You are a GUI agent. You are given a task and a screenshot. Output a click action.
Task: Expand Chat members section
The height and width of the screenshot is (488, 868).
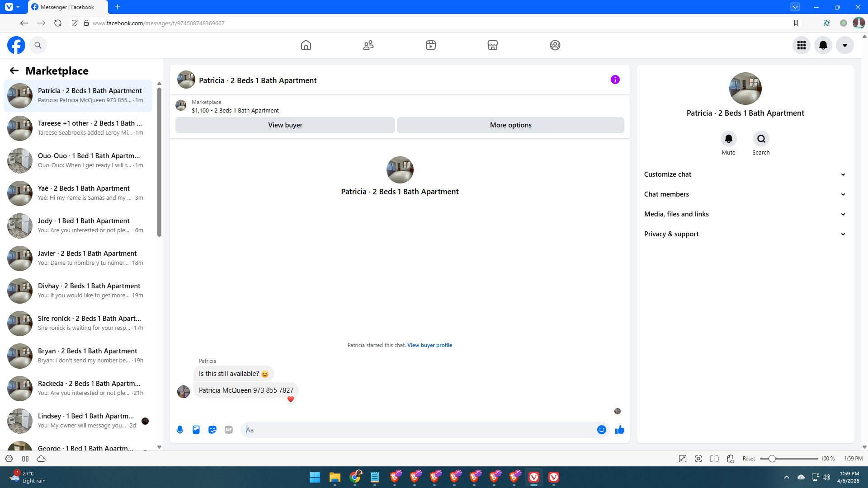(745, 194)
